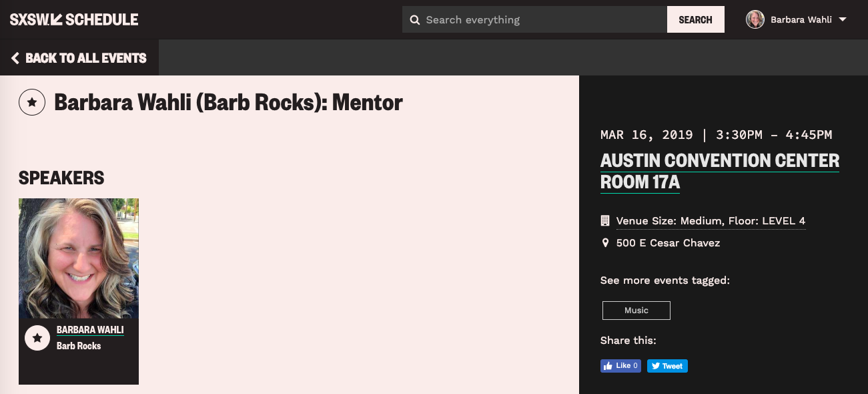The image size is (868, 394).
Task: Click the magnifying glass search icon
Action: (414, 20)
